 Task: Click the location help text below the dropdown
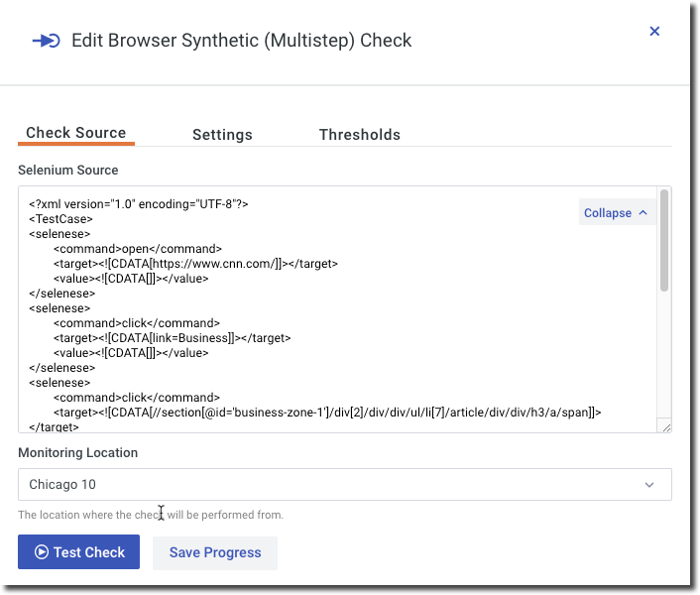pyautogui.click(x=151, y=515)
